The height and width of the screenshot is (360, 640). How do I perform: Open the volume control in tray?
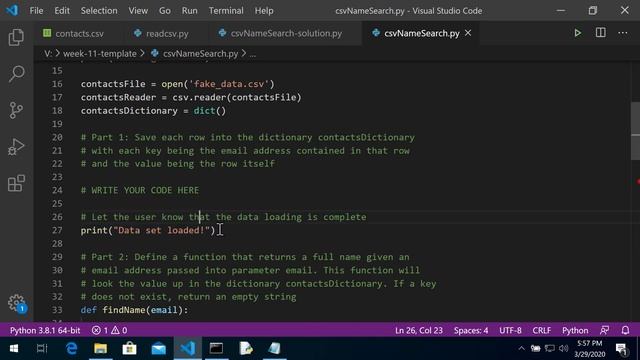pyautogui.click(x=564, y=349)
